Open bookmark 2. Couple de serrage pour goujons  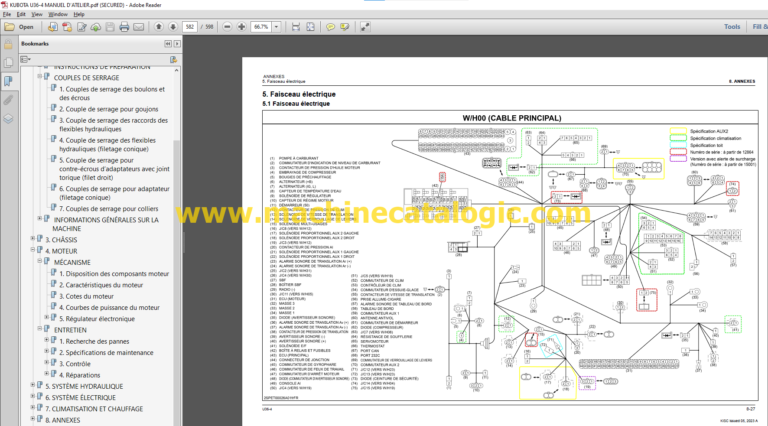(109, 109)
